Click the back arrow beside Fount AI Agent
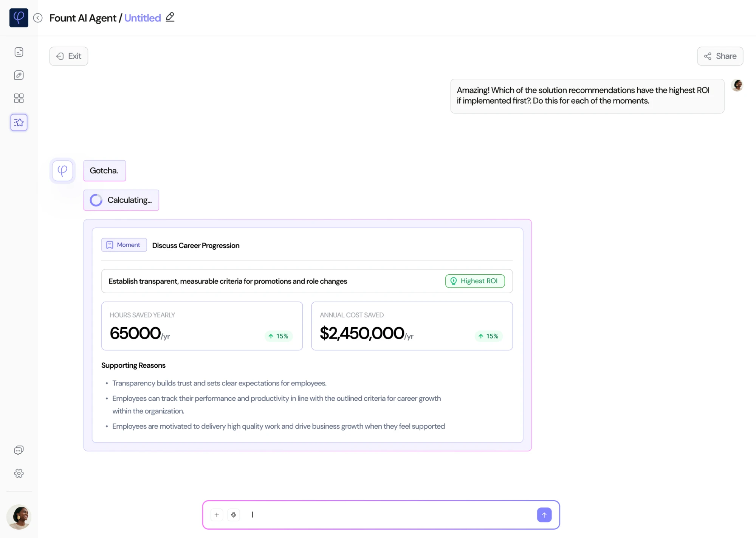 click(38, 18)
